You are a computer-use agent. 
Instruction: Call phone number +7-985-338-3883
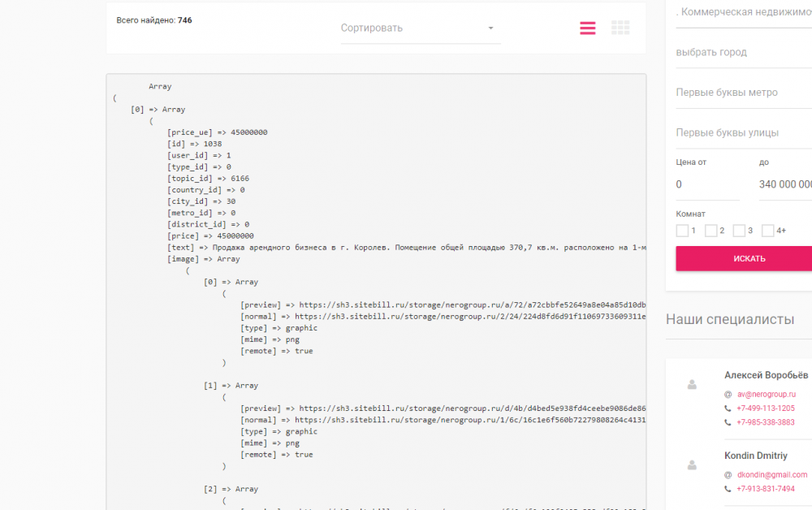(766, 422)
